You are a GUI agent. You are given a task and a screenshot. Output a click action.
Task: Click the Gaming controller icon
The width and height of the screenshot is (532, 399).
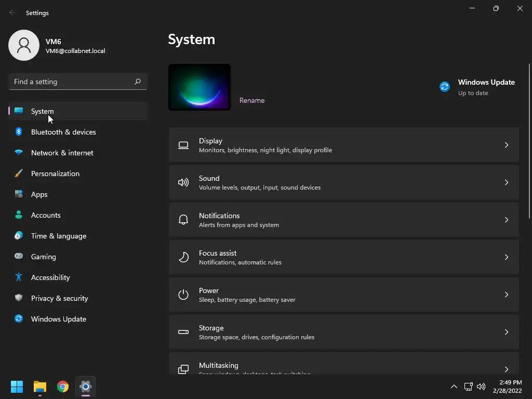[19, 256]
